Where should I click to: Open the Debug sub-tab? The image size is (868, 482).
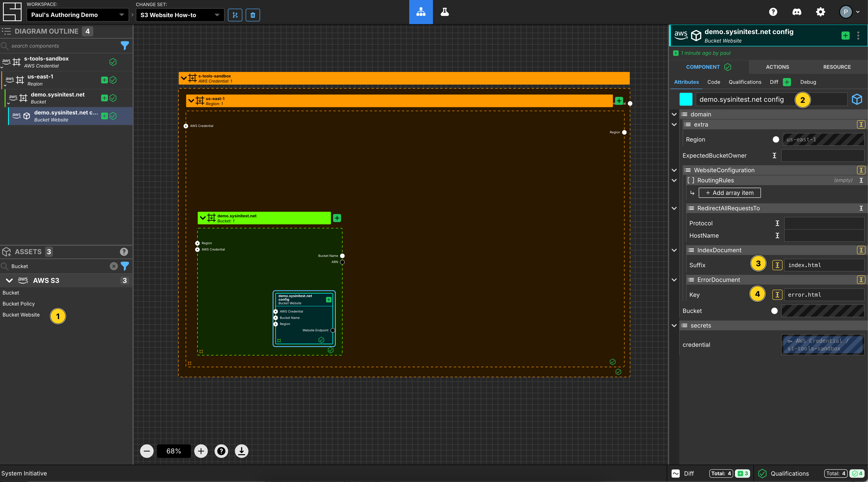(x=808, y=82)
